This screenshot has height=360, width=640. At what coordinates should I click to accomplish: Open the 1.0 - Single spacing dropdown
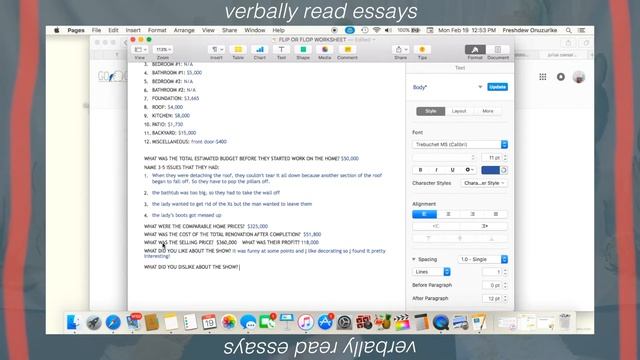(483, 259)
